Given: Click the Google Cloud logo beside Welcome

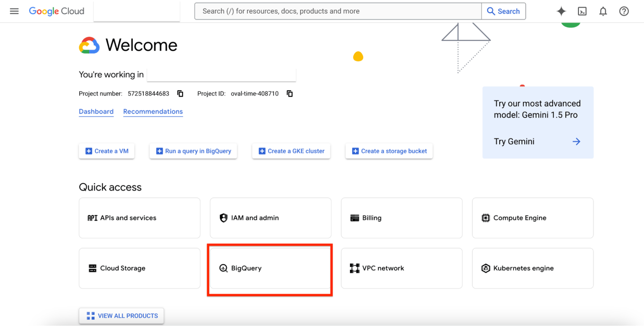Looking at the screenshot, I should point(89,45).
